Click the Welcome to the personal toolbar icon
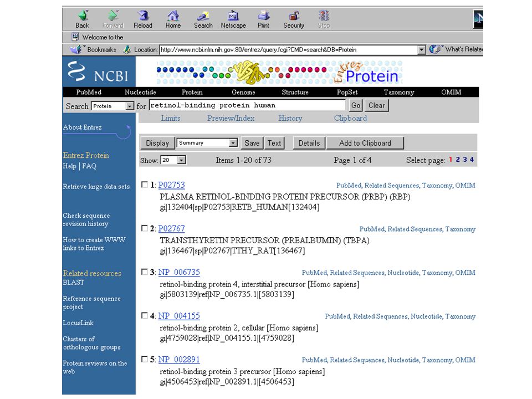Screen dimensions: 532x399 pyautogui.click(x=75, y=37)
